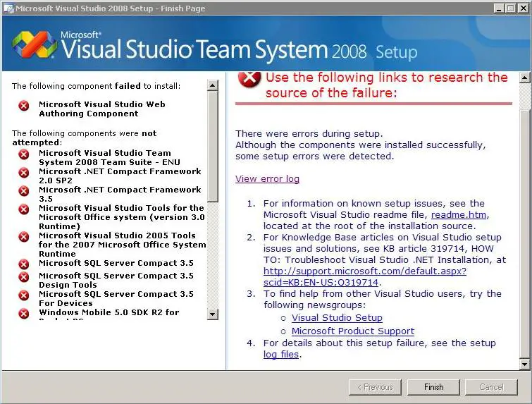Select 'Windows Mobile 5.0 SDK R2 for' entry
Screen dimensions: 532x404
(109, 312)
